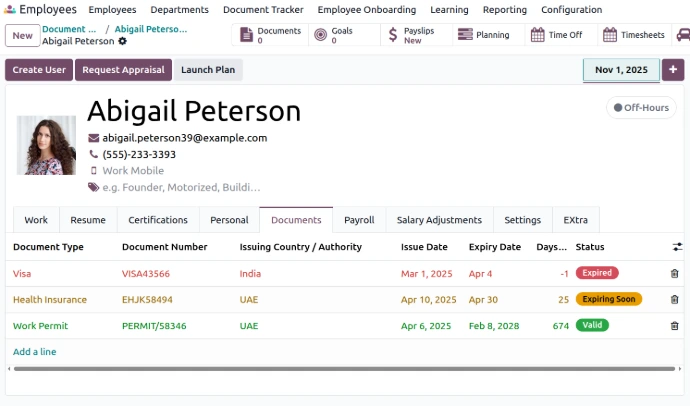Toggle the Off-Hours presence status
This screenshot has width=690, height=406.
click(640, 107)
